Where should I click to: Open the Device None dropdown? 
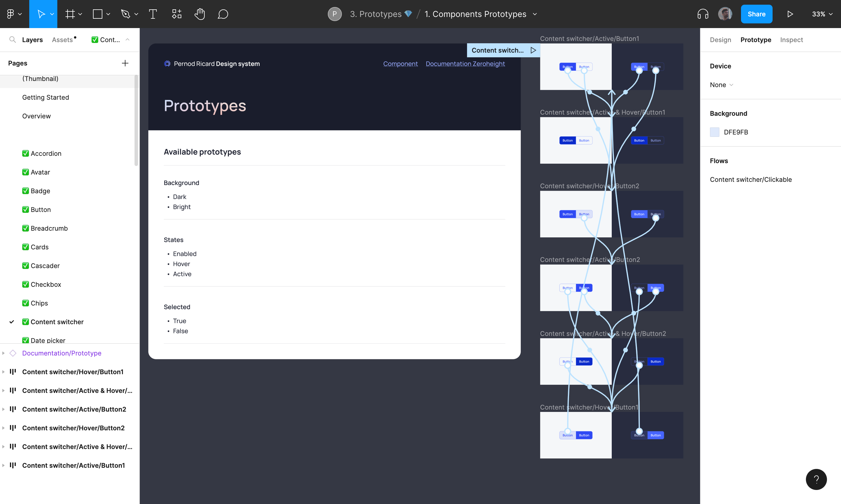coord(721,85)
